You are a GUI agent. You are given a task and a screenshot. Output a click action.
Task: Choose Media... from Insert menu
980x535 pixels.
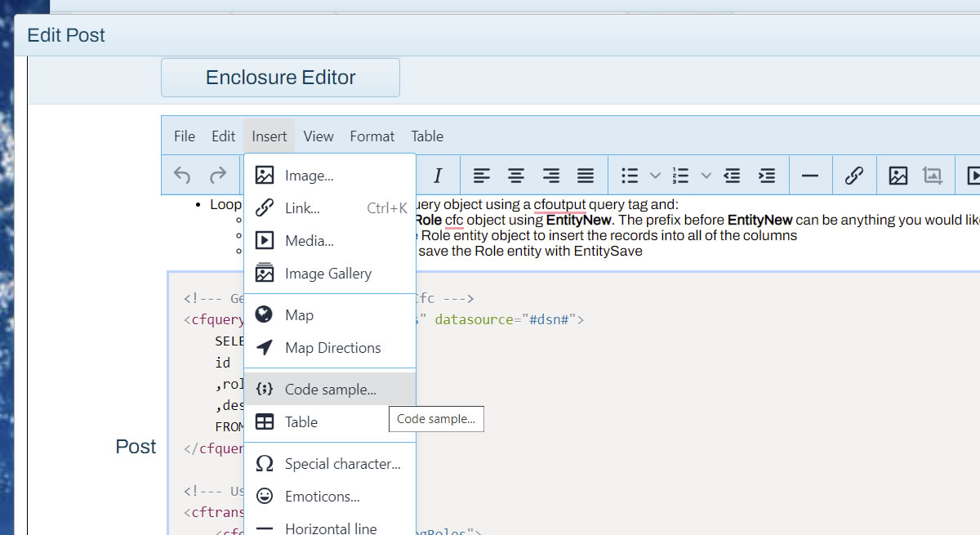[330, 241]
